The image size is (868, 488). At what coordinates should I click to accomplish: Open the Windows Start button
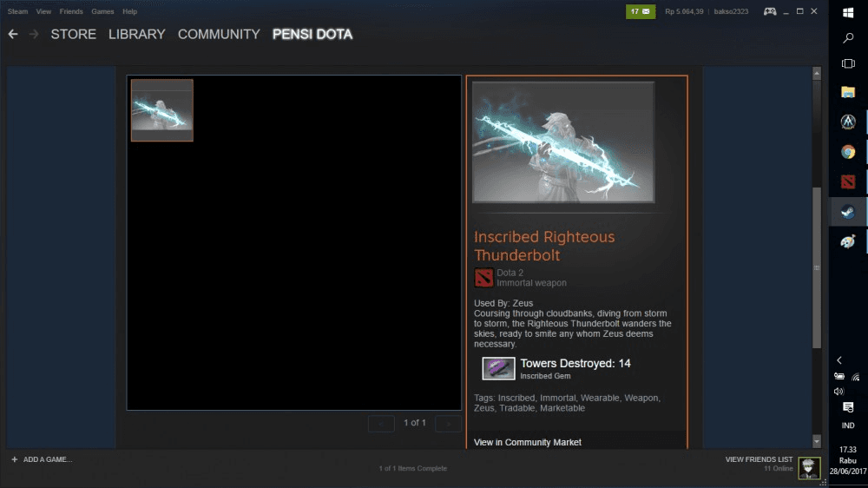tap(847, 12)
